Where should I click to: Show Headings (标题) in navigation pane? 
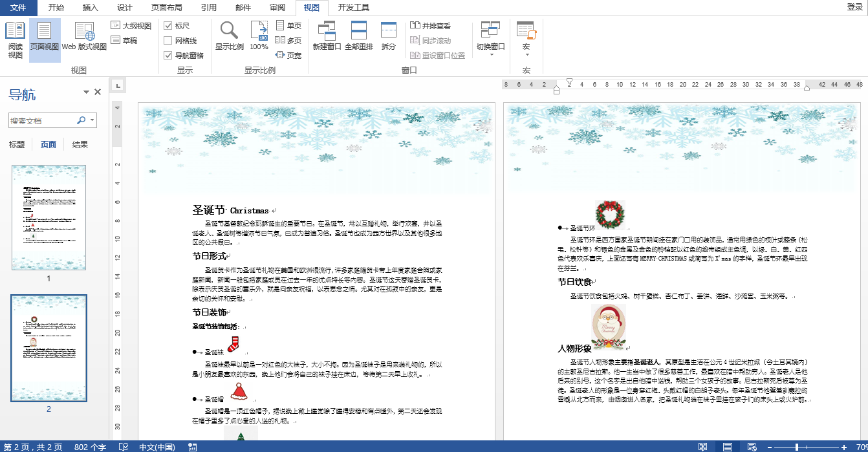point(17,145)
